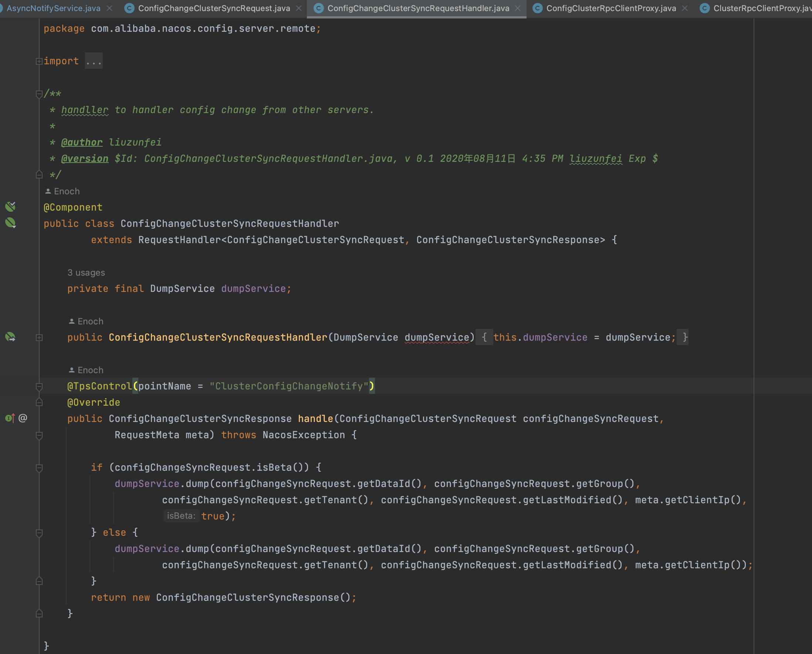The width and height of the screenshot is (812, 654).
Task: Click the class icon on ConfigClusterRpcClientProxy tab
Action: click(x=538, y=8)
